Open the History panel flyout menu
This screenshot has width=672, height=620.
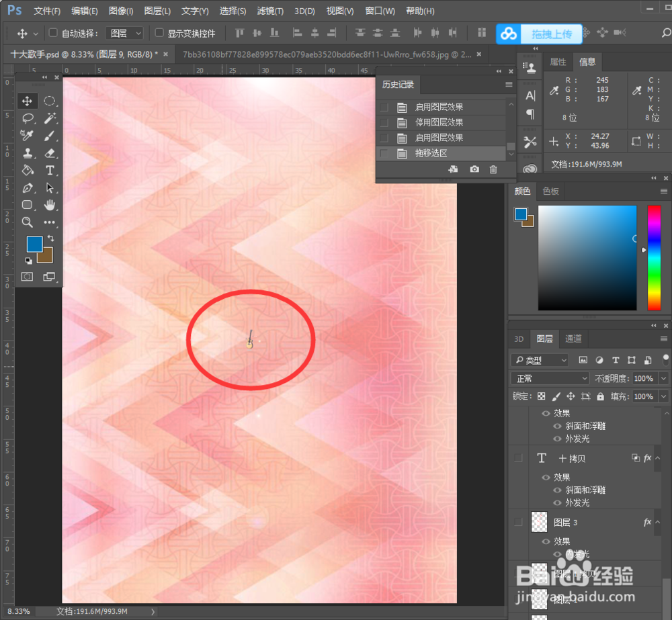tap(509, 85)
